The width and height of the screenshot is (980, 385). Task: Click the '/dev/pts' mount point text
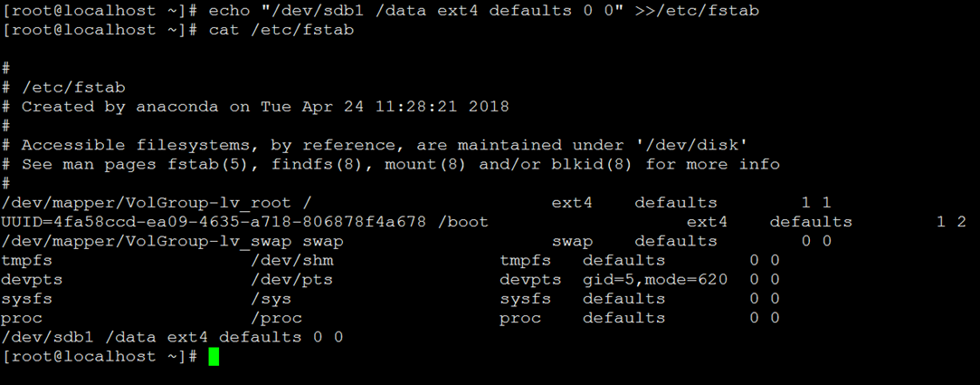click(x=292, y=280)
